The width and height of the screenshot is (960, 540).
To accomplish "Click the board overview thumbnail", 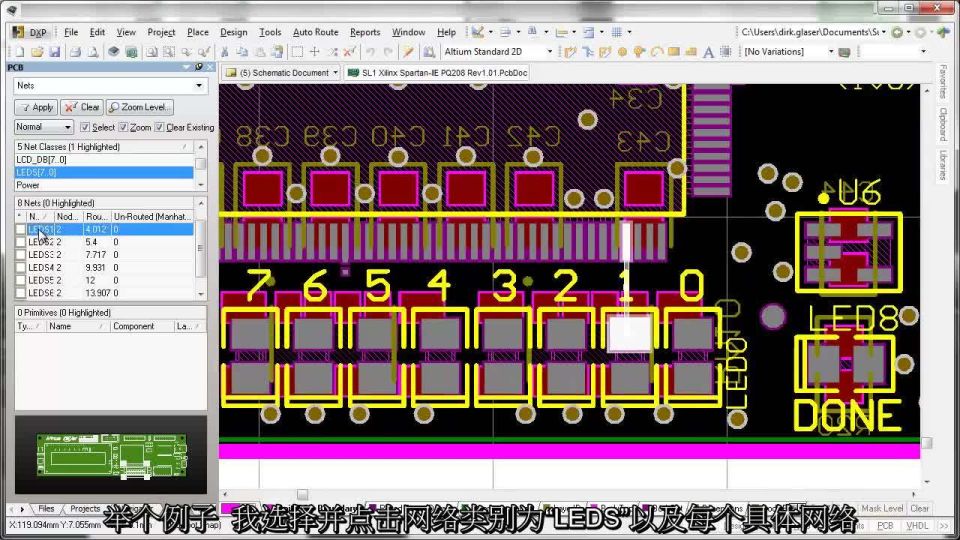I will (x=111, y=455).
